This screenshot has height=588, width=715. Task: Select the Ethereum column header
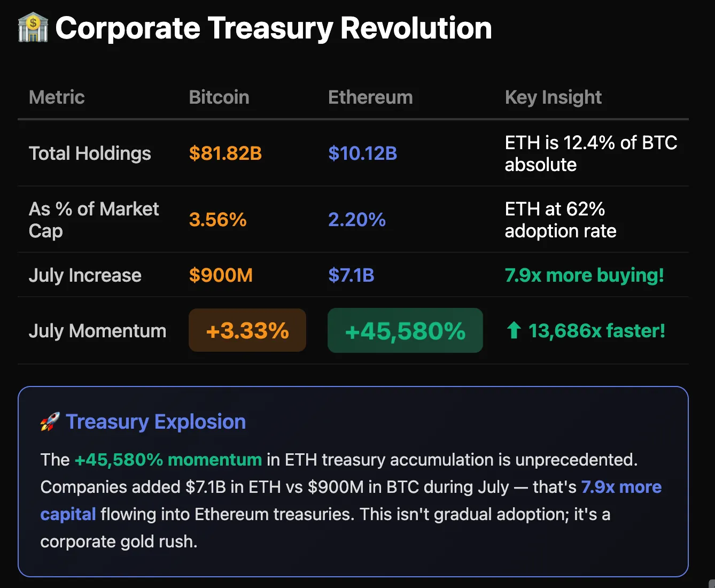[x=370, y=97]
